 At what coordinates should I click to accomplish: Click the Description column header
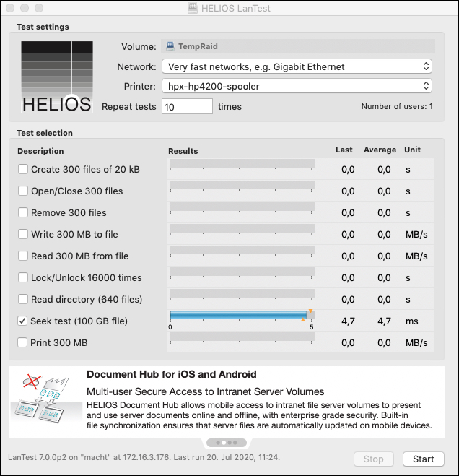point(40,151)
